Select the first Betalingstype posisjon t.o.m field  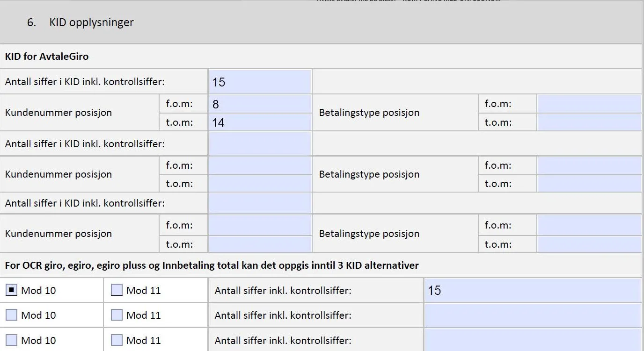[589, 122]
